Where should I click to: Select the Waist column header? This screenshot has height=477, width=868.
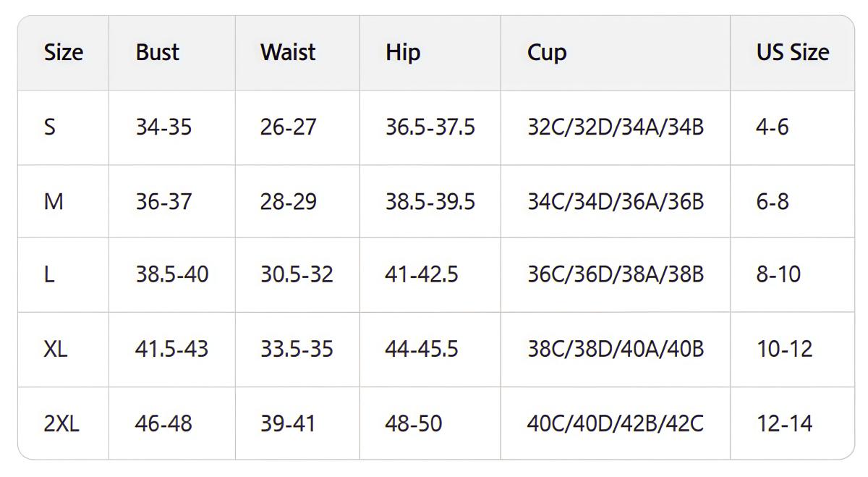coord(288,53)
